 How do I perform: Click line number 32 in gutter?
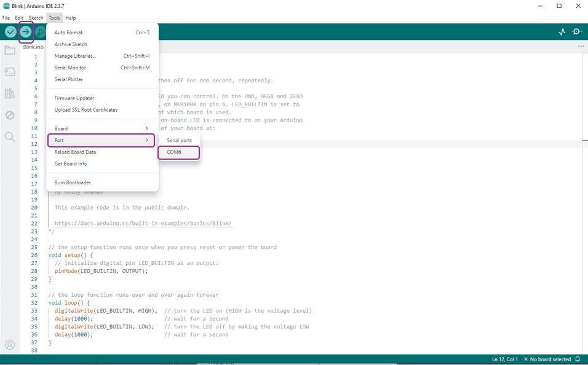pos(34,303)
